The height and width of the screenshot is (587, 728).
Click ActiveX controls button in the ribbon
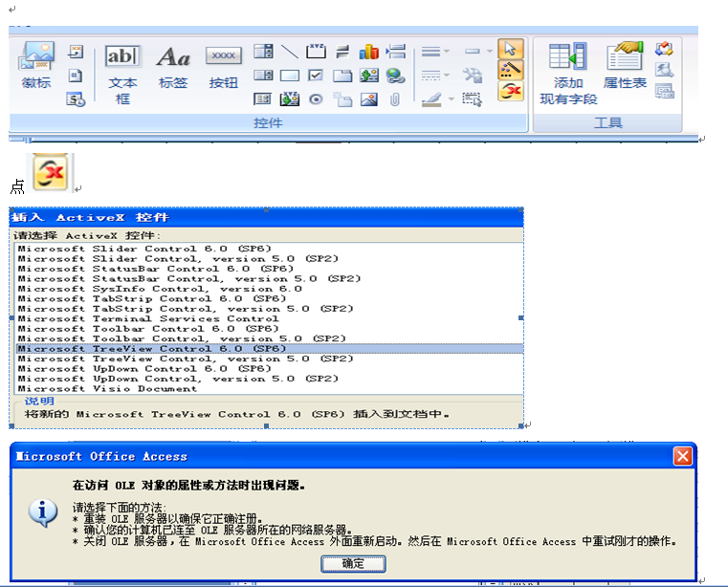[511, 91]
